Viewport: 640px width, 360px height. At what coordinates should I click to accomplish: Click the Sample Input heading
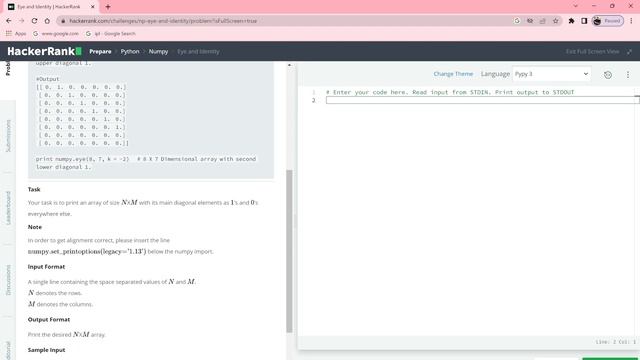tap(46, 350)
